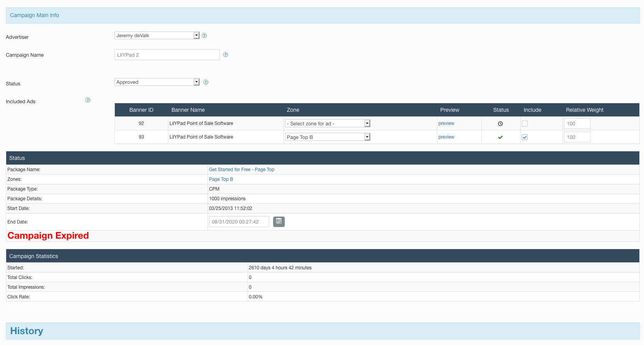Open Get Started for Free package link
This screenshot has width=644, height=345.
click(x=241, y=170)
